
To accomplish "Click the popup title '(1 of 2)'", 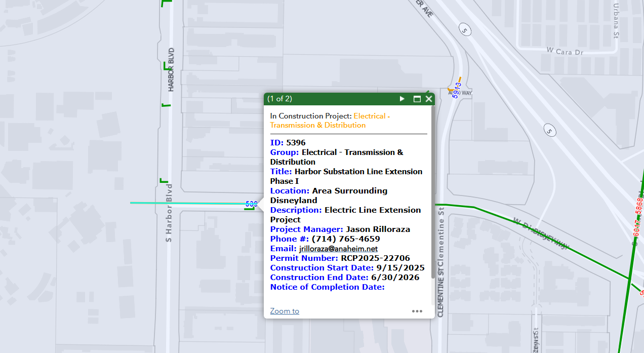I will click(280, 99).
